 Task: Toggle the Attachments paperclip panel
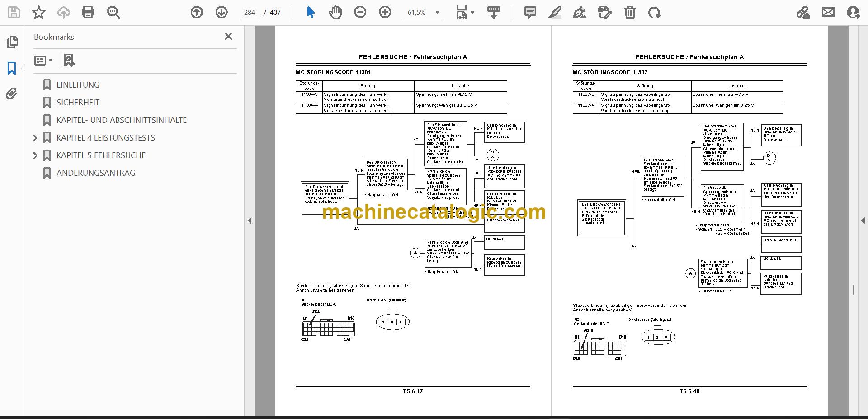click(x=12, y=94)
